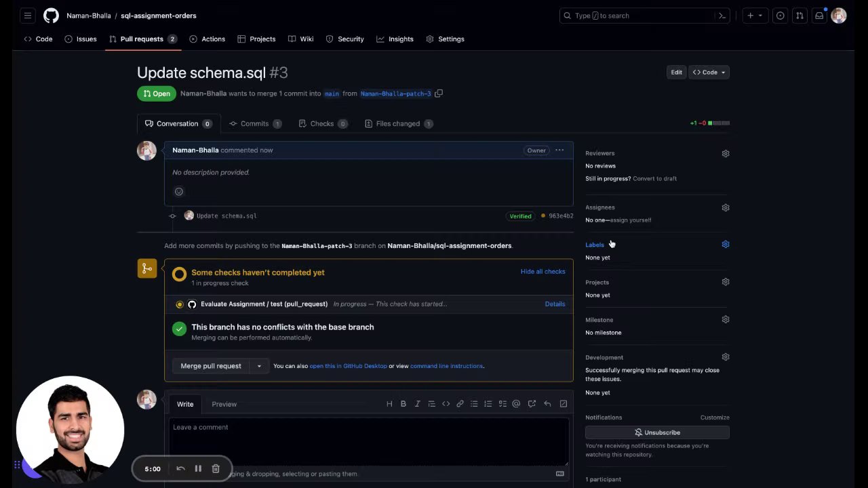868x488 pixels.
Task: Focus the Leave a comment text area
Action: pyautogui.click(x=369, y=441)
